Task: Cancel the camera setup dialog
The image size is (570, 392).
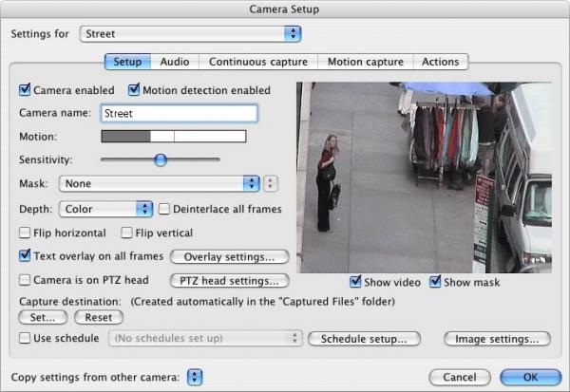Action: tap(460, 377)
